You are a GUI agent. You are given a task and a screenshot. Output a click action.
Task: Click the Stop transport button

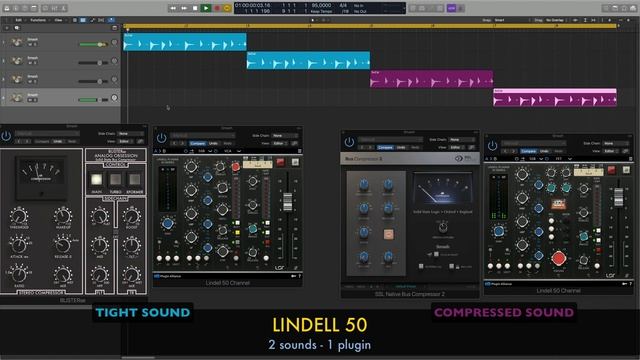195,8
